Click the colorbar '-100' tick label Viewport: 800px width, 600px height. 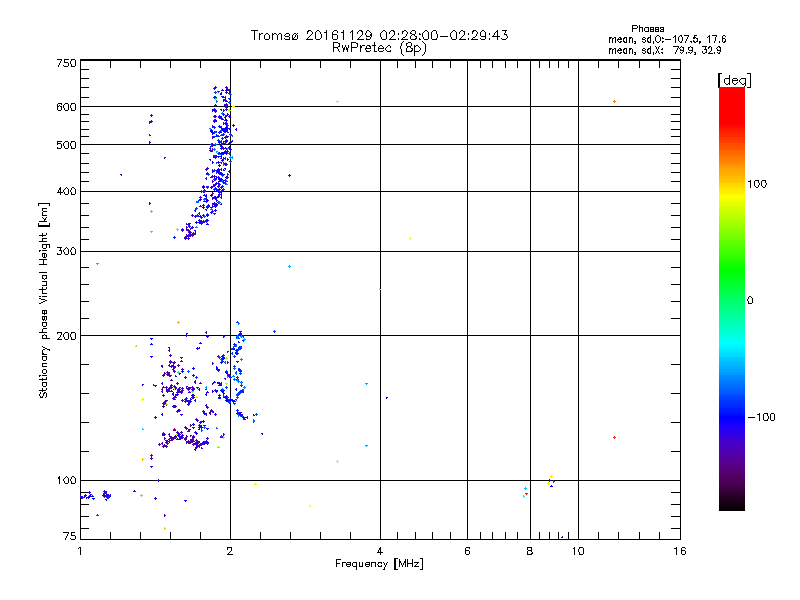tap(761, 417)
